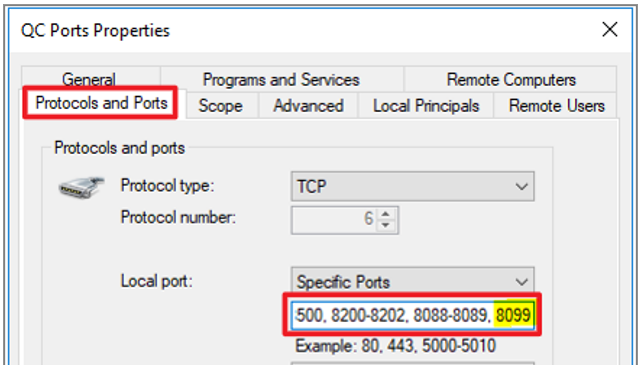Screen dimensions: 643x365
Task: Click the 'Example: 80, 443, 5000-5010' text
Action: click(395, 346)
